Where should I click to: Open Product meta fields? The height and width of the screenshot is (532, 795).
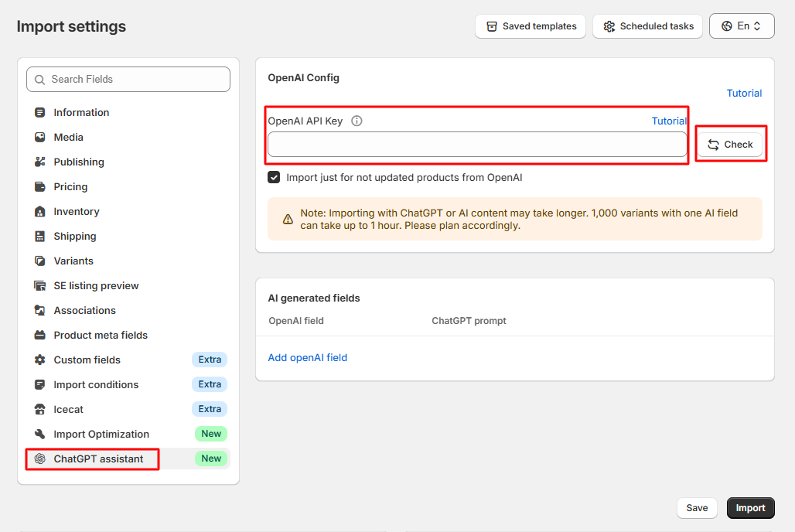point(128,336)
